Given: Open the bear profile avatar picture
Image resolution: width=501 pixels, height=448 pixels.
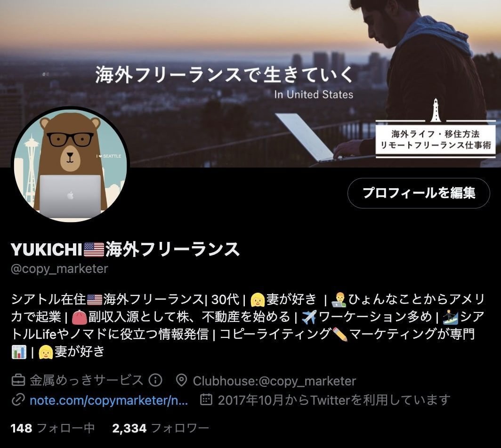Looking at the screenshot, I should pyautogui.click(x=70, y=164).
